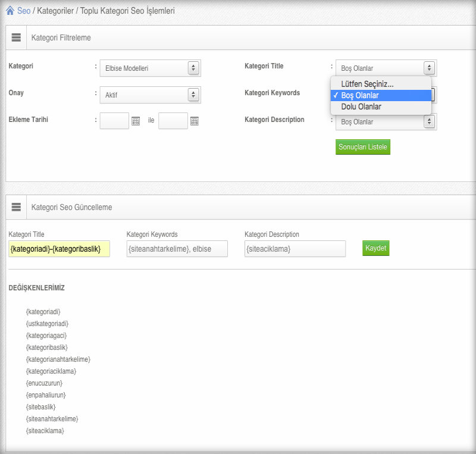Image resolution: width=476 pixels, height=454 pixels.
Task: Open calendar picker for the end date
Action: (x=194, y=121)
